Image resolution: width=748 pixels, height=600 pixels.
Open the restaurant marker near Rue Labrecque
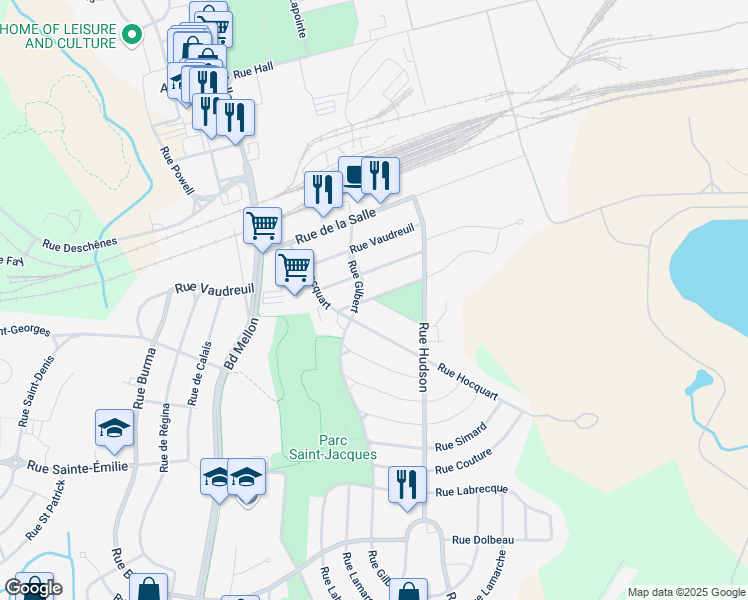pyautogui.click(x=407, y=486)
